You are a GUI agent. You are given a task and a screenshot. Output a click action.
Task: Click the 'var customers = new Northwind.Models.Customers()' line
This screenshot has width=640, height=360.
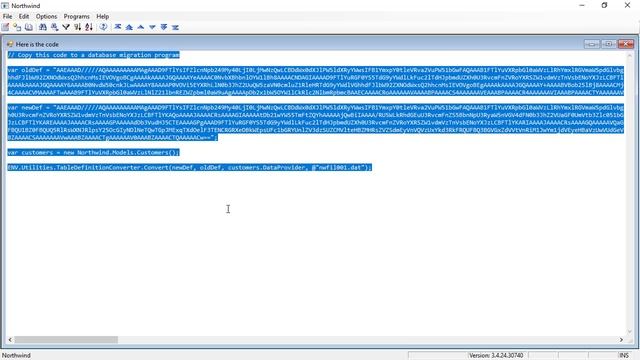(93, 152)
